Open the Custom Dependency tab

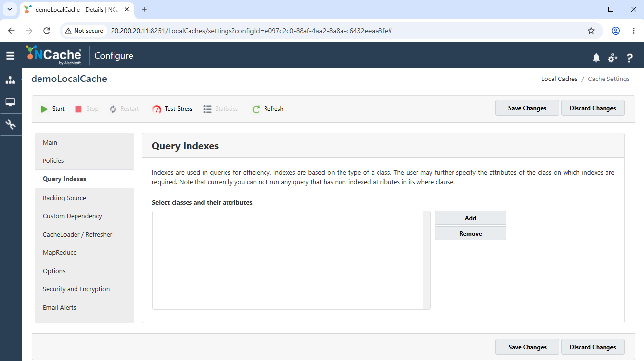tap(84, 216)
